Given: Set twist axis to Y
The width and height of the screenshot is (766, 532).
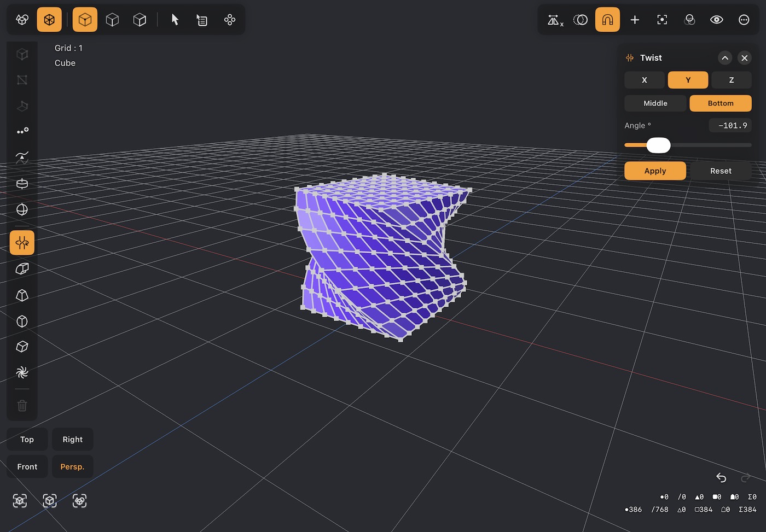Looking at the screenshot, I should [688, 80].
